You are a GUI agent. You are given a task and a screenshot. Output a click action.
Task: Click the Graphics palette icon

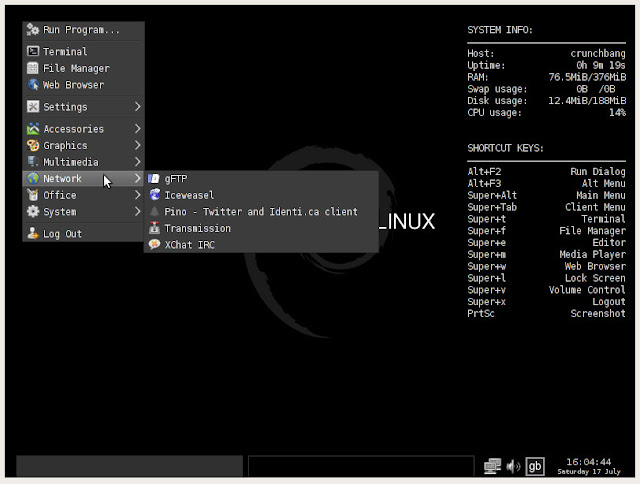[33, 145]
